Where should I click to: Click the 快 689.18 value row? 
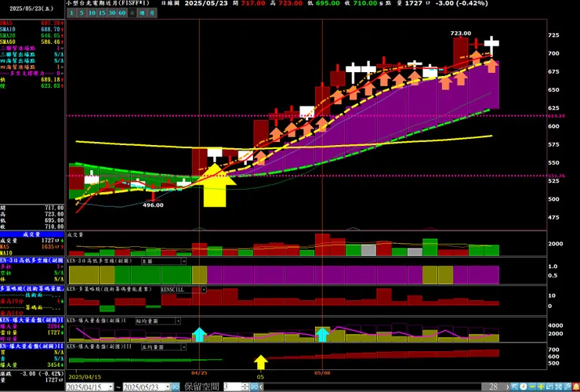coord(32,80)
